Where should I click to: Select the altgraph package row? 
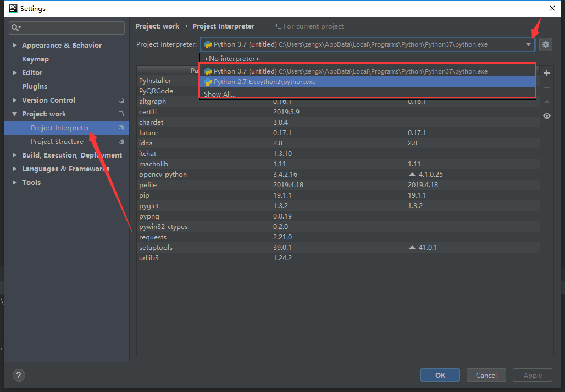338,102
